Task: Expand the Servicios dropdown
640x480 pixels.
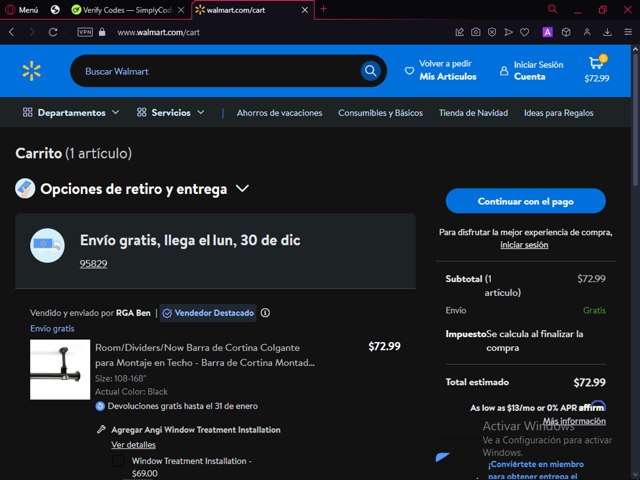Action: [171, 113]
